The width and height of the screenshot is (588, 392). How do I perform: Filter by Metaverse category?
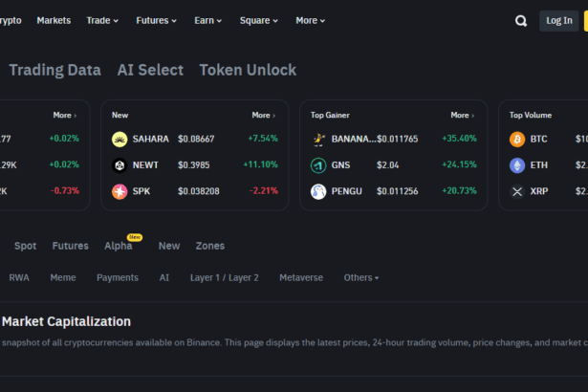pyautogui.click(x=301, y=277)
